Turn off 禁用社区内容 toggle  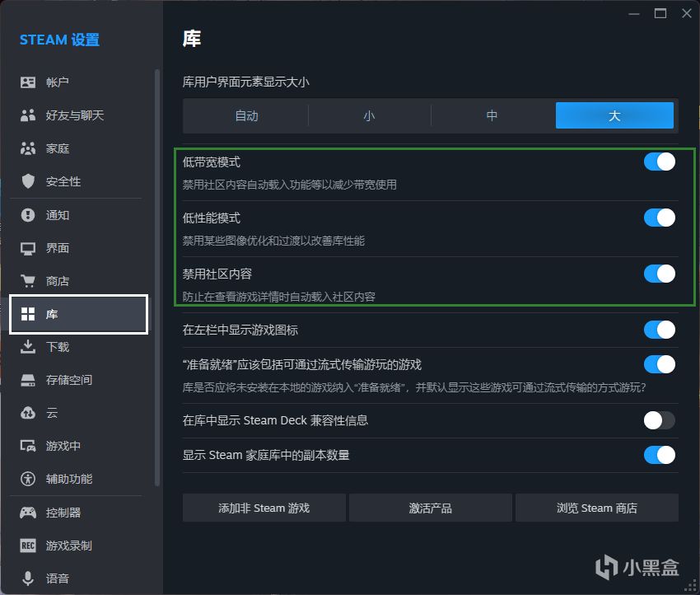coord(660,274)
